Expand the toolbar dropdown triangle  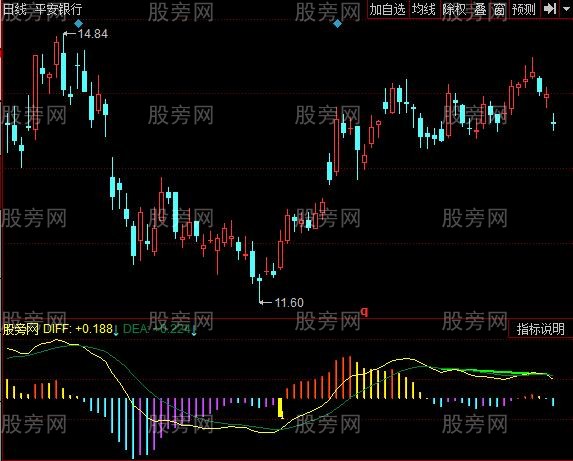[566, 8]
